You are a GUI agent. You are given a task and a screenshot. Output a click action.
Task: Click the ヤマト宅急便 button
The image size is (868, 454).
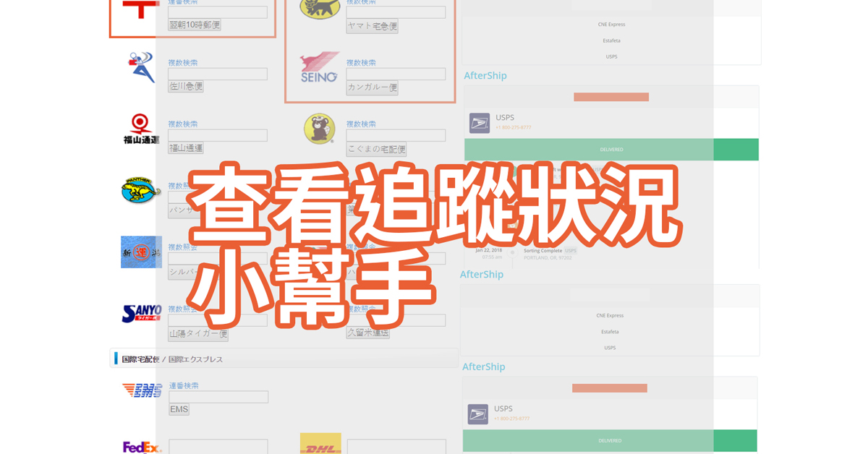373,26
